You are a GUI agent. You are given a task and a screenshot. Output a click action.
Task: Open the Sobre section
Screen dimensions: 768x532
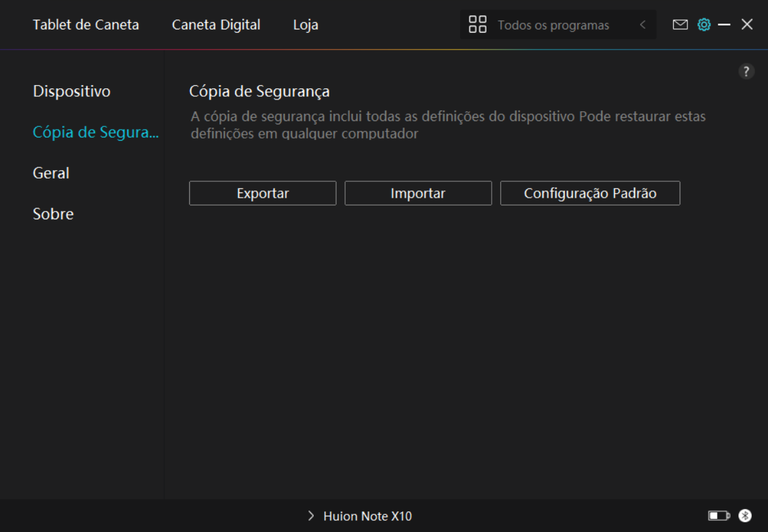[53, 214]
